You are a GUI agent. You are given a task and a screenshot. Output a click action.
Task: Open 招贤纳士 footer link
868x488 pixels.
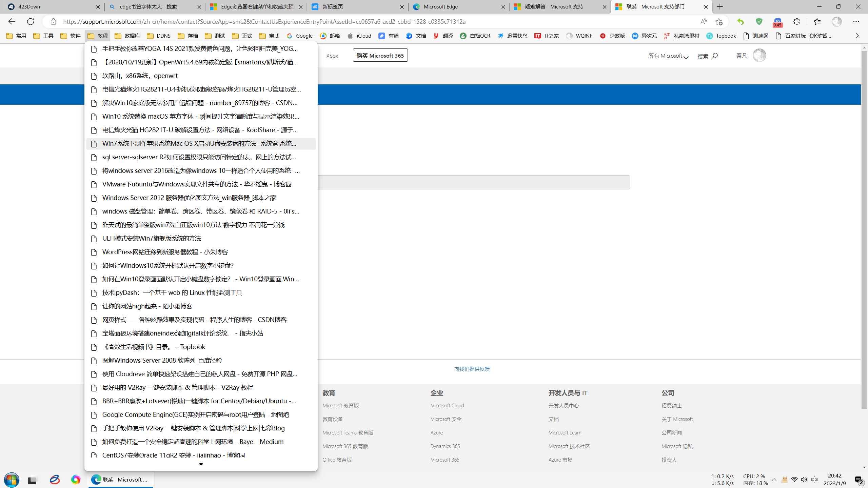click(x=671, y=406)
